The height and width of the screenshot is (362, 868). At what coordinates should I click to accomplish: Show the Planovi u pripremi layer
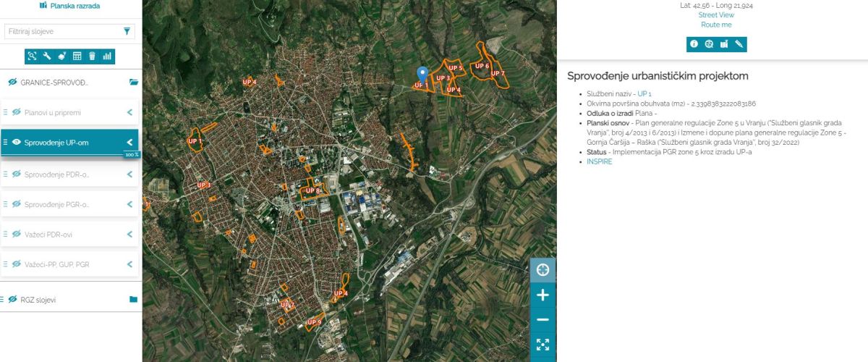pyautogui.click(x=17, y=112)
